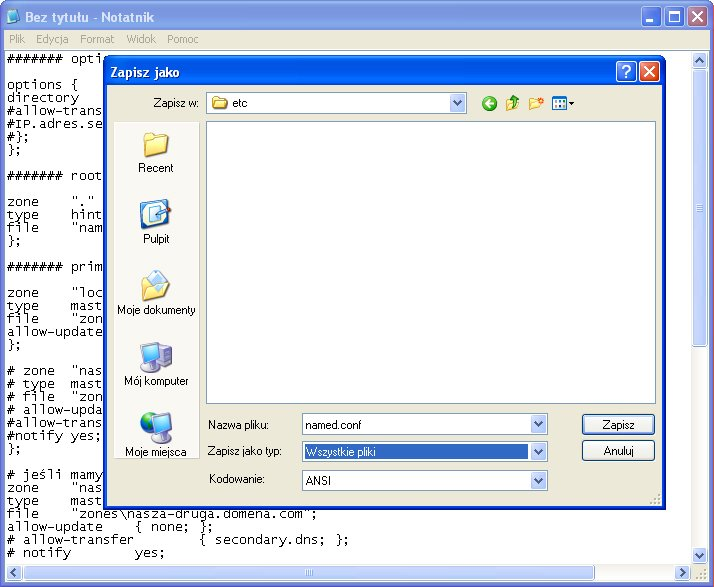Click the "# notify" last line

point(86,553)
